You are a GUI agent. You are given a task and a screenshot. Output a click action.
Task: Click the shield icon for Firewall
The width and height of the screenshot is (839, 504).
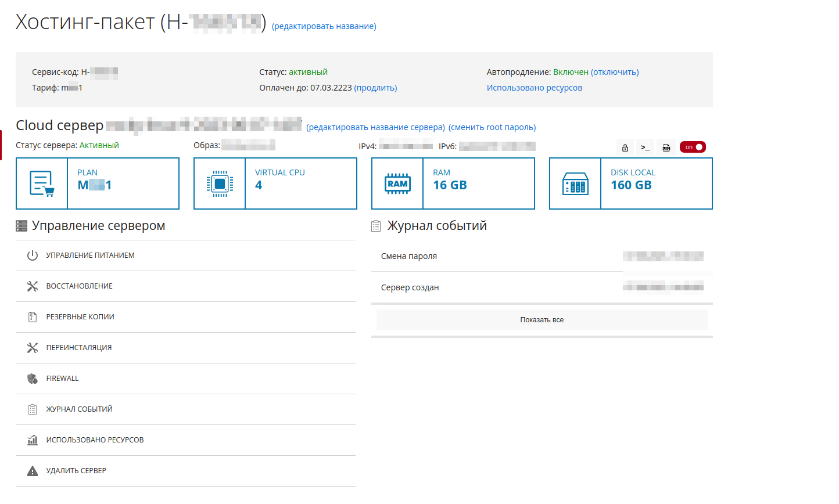coord(33,379)
